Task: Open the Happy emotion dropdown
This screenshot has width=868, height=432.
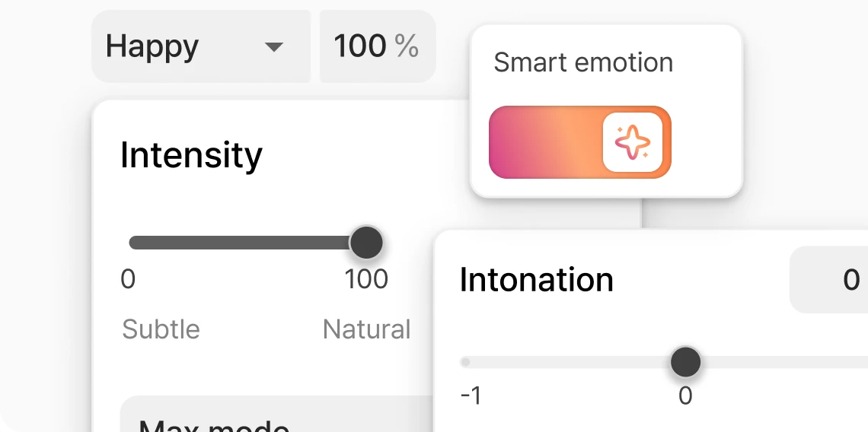Action: 201,46
